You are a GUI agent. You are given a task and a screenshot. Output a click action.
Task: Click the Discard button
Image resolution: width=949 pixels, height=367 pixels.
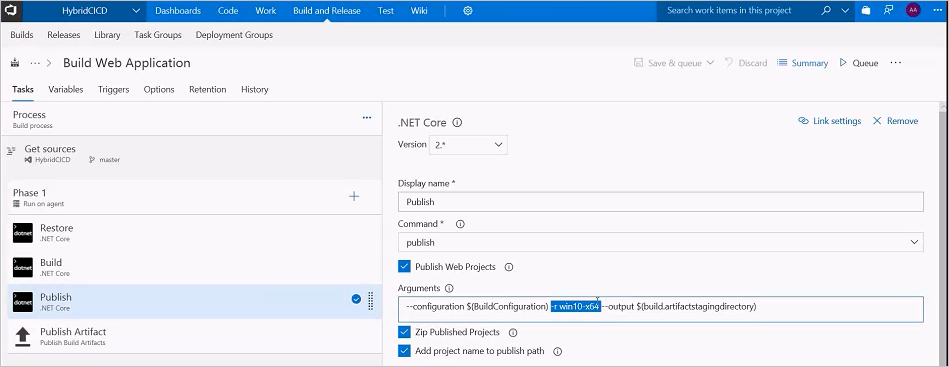click(746, 63)
